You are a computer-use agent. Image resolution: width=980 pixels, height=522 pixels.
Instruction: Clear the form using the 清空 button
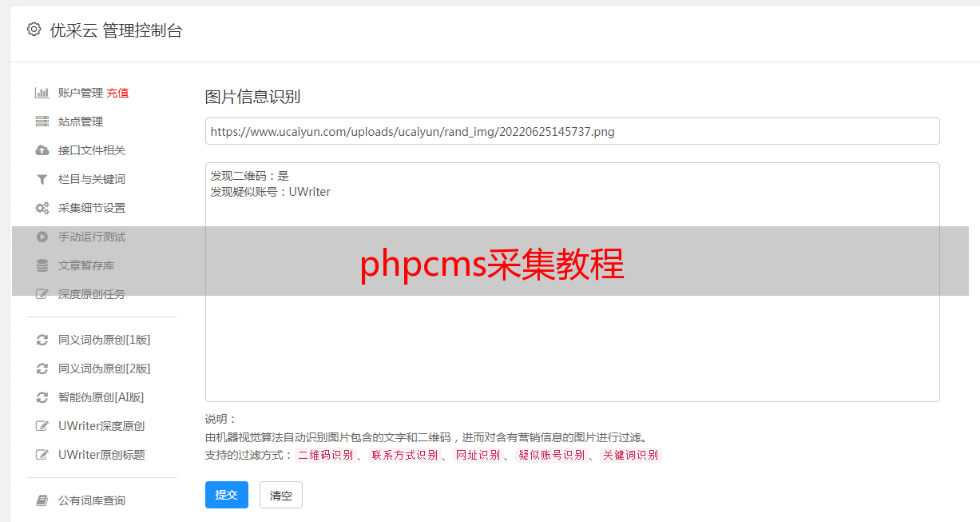coord(281,495)
